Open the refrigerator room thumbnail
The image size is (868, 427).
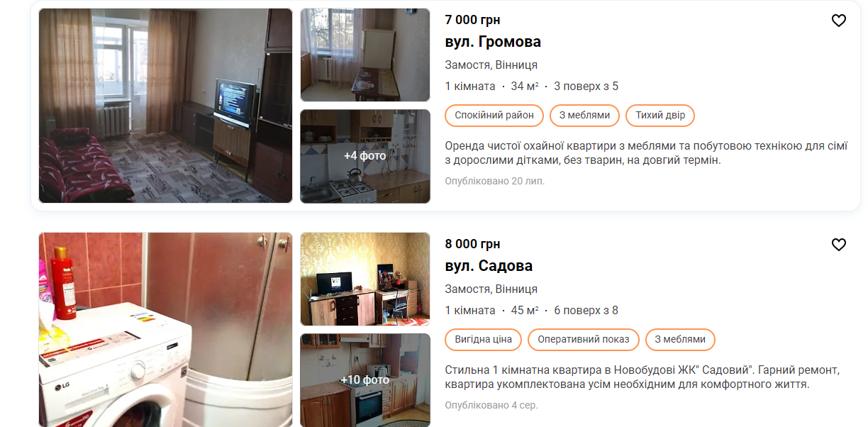365,55
